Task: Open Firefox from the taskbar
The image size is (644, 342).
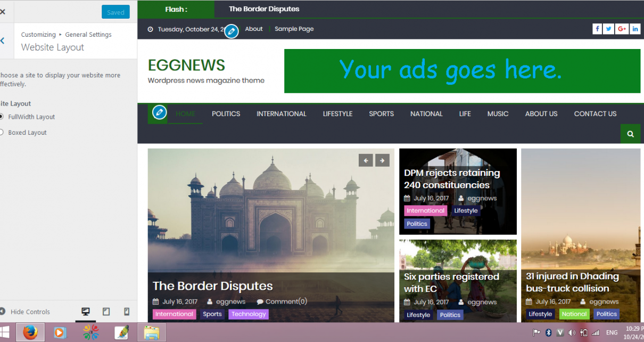Action: click(x=30, y=332)
